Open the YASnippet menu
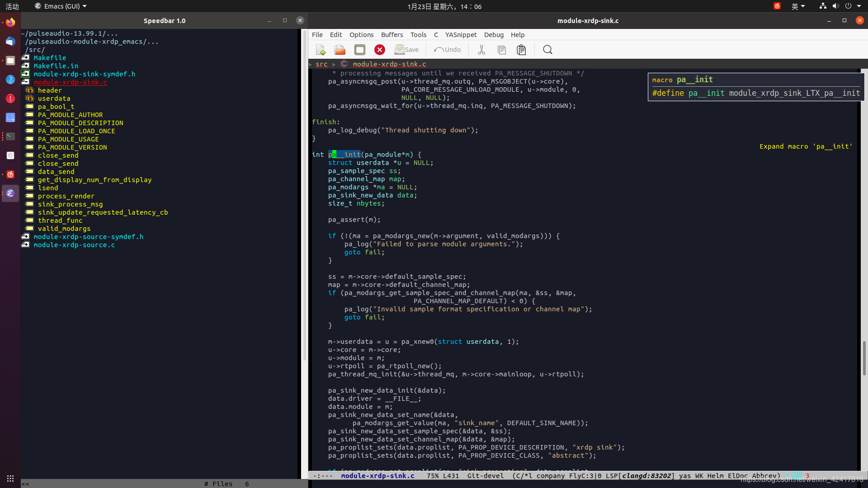The width and height of the screenshot is (868, 488). tap(461, 35)
